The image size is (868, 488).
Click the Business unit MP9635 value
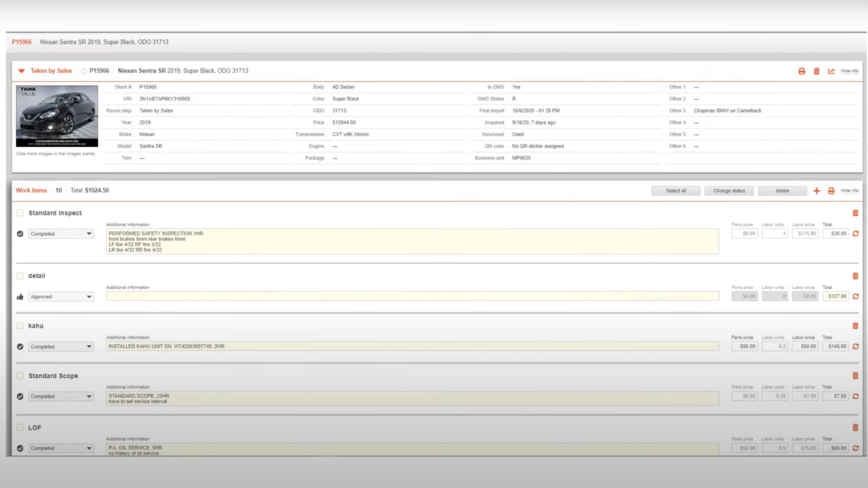click(521, 158)
